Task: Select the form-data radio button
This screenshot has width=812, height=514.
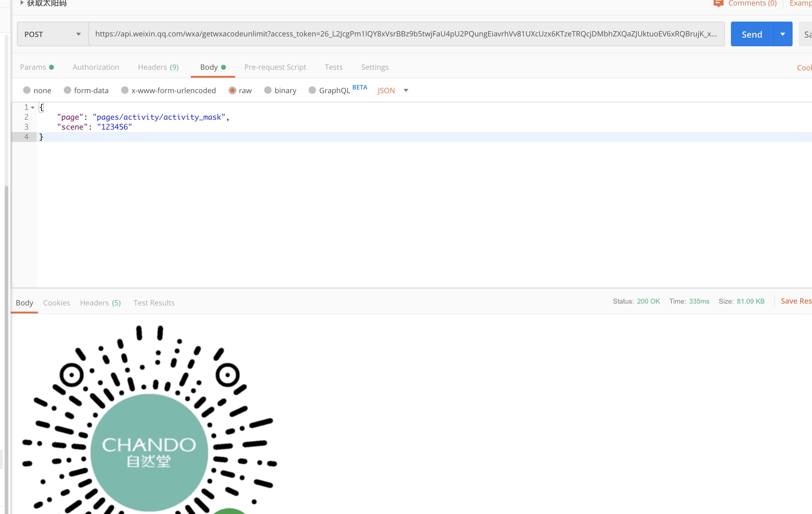Action: click(x=68, y=90)
